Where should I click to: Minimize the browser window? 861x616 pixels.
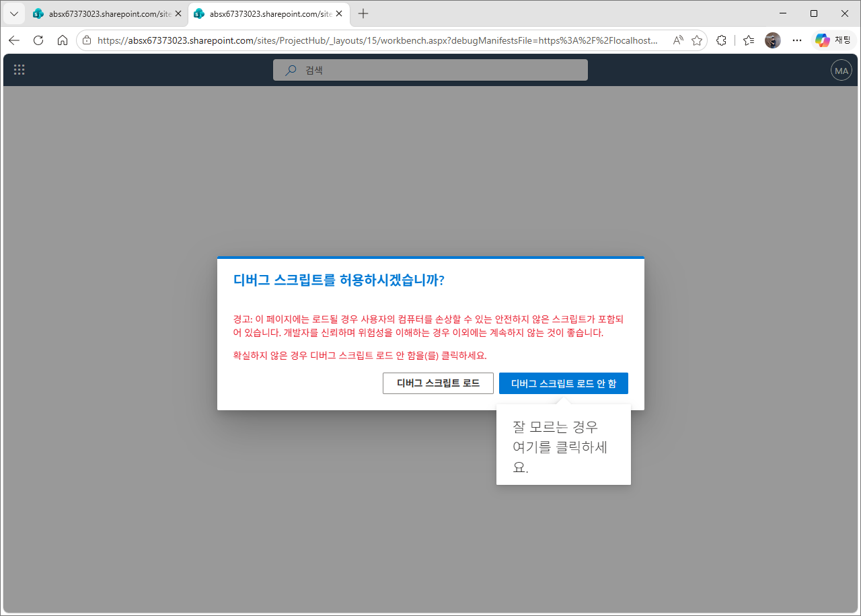[783, 13]
